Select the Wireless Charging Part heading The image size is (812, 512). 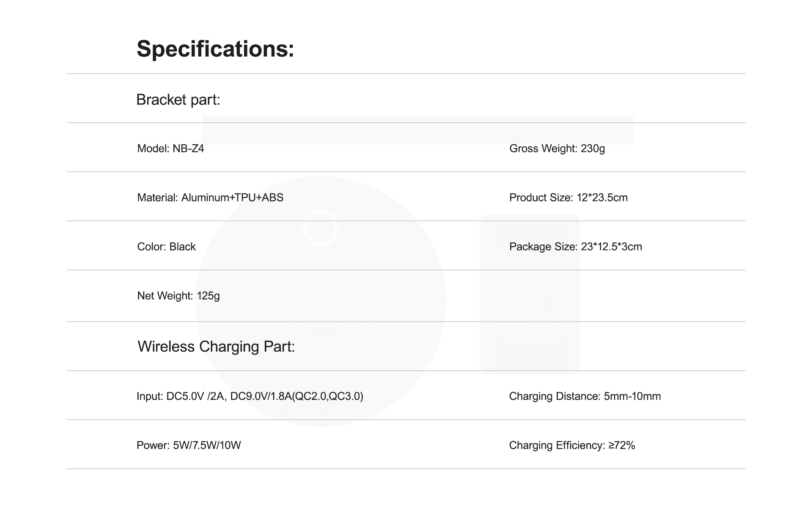[x=216, y=347]
